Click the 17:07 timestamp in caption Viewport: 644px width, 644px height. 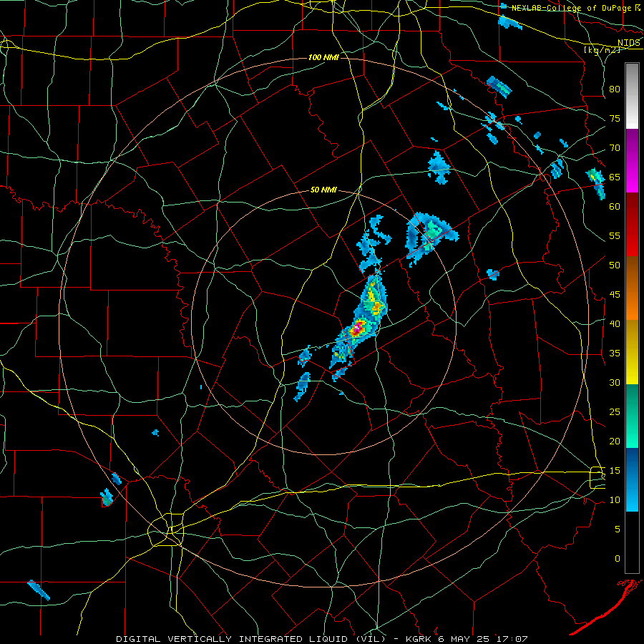[x=513, y=639]
